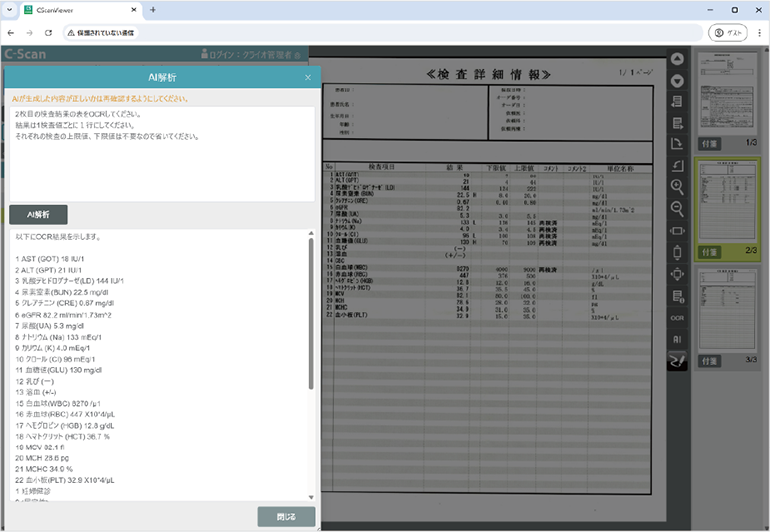Click the fit-to-width icon

677,231
